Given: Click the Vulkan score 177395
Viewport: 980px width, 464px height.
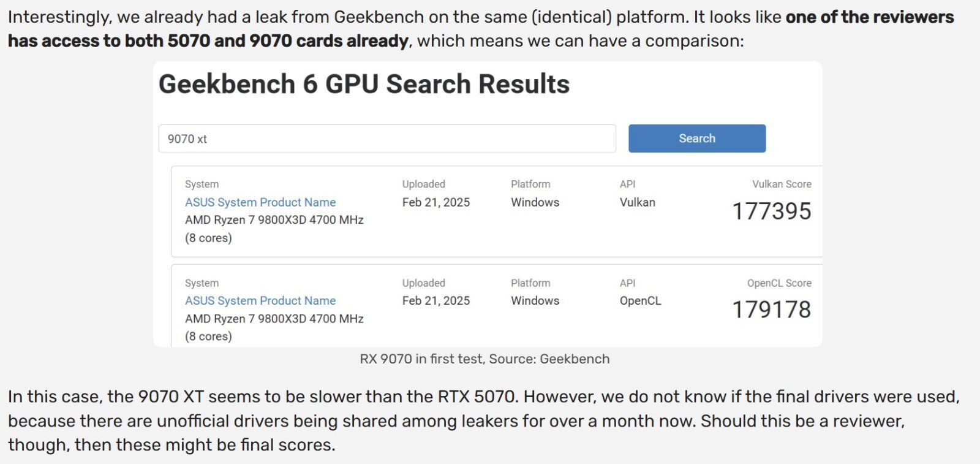Looking at the screenshot, I should 772,211.
